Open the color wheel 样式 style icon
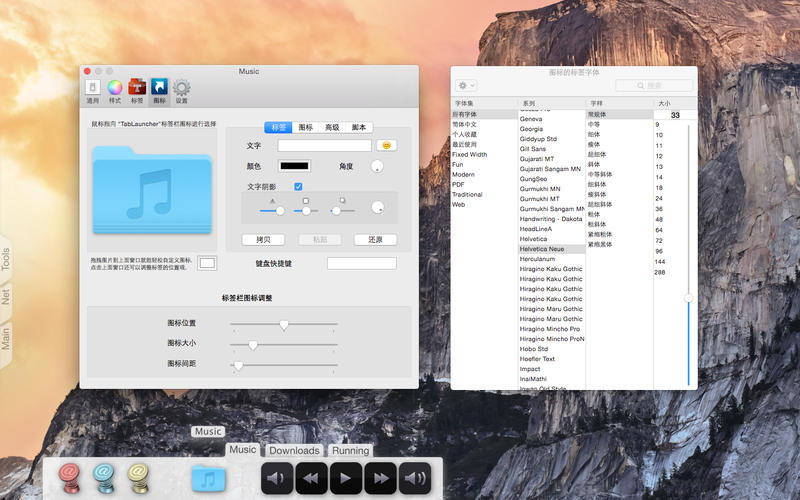This screenshot has width=800, height=500. click(115, 91)
